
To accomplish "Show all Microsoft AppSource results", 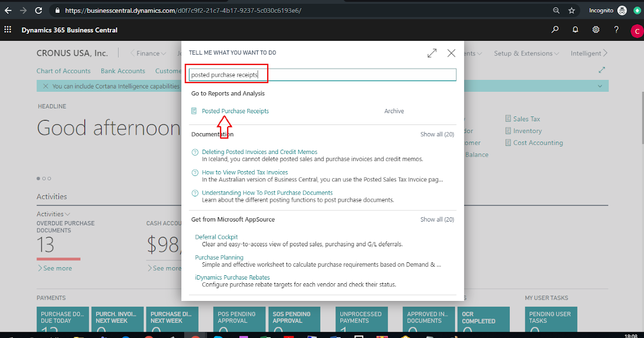I will [437, 219].
